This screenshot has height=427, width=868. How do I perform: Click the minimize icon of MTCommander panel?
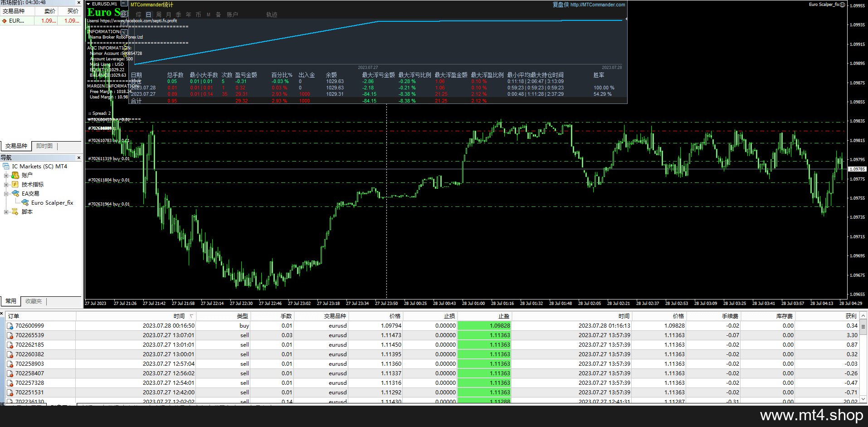click(x=124, y=4)
